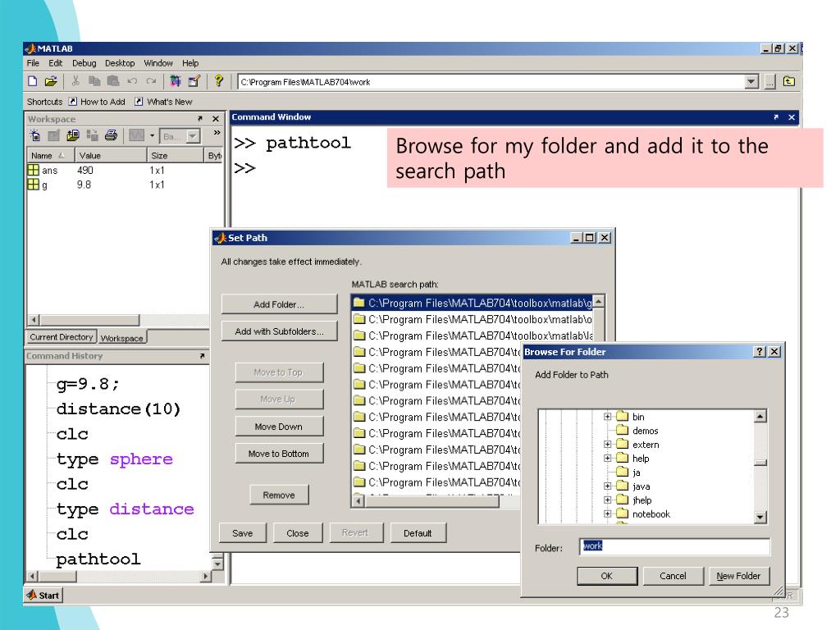Click the Move to Bottom button
Viewport: 840px width, 630px height.
click(x=279, y=453)
